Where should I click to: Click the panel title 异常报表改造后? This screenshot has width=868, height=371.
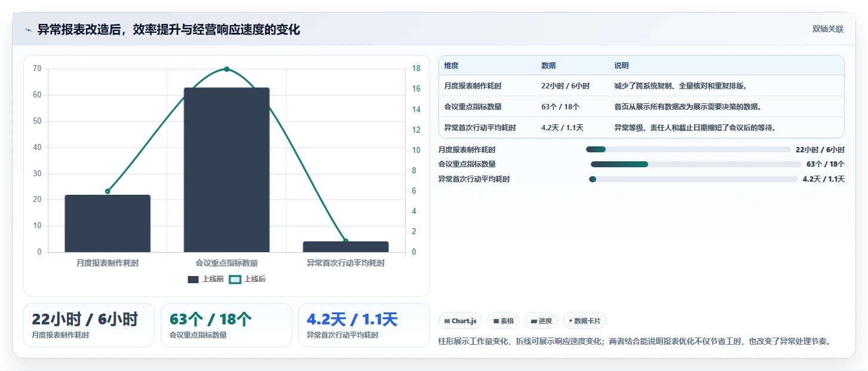(x=168, y=29)
